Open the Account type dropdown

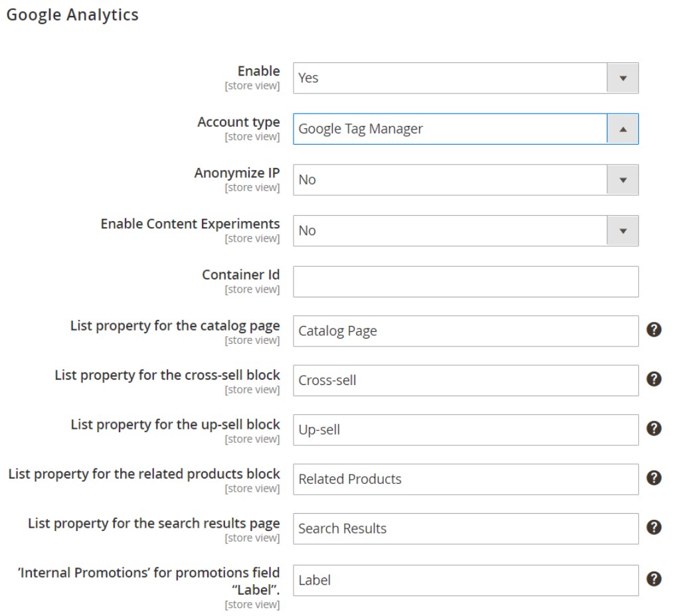point(465,129)
